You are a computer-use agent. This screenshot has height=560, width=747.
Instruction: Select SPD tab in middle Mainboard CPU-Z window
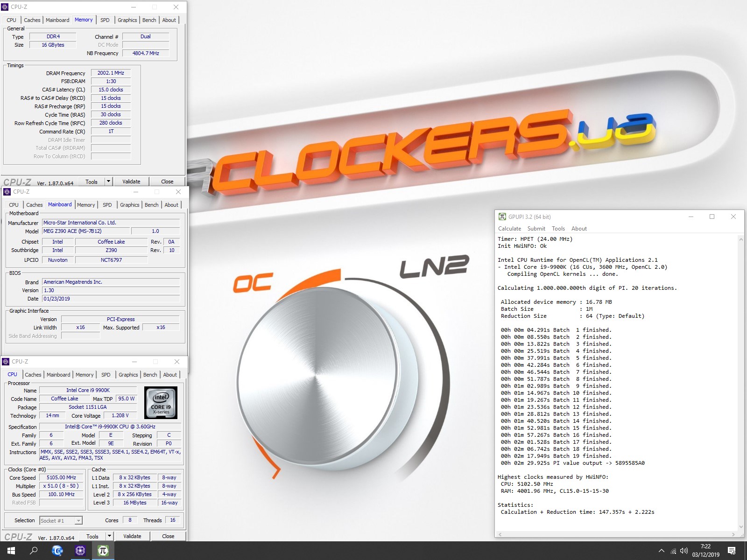point(107,205)
